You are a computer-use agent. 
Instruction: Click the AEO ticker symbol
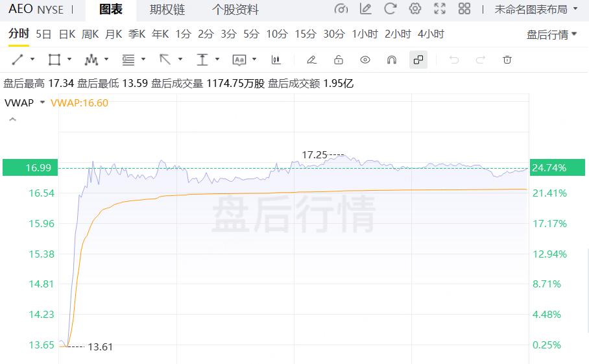(20, 9)
